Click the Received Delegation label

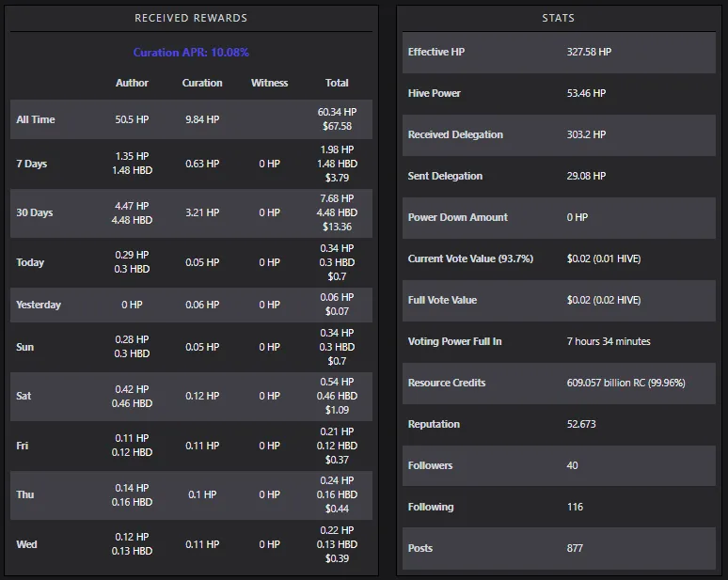(x=455, y=134)
